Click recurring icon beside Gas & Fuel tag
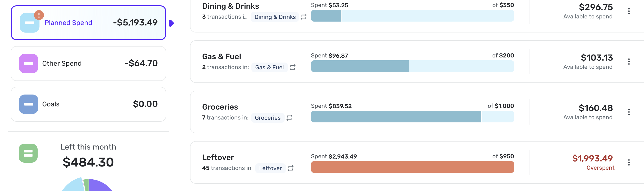Image resolution: width=644 pixels, height=191 pixels. pos(292,67)
